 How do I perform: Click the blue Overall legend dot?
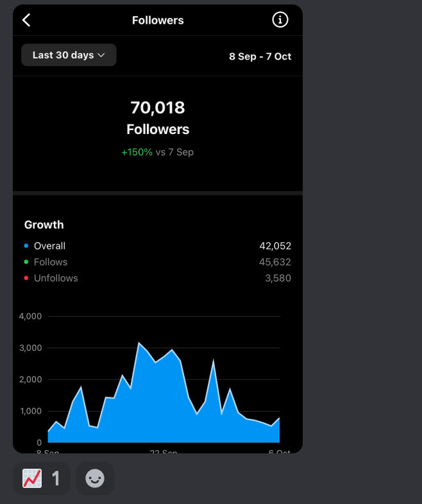[26, 246]
